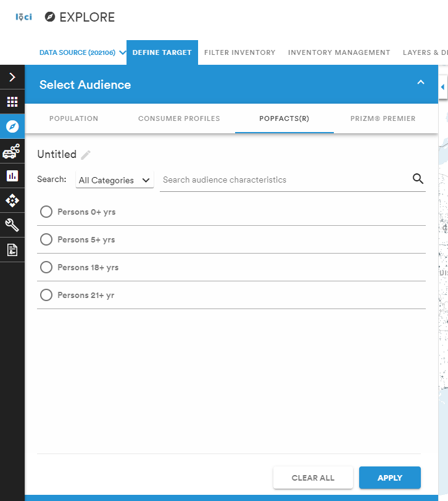This screenshot has height=501, width=448.
Task: Open the apps grid icon in sidebar
Action: click(x=12, y=102)
